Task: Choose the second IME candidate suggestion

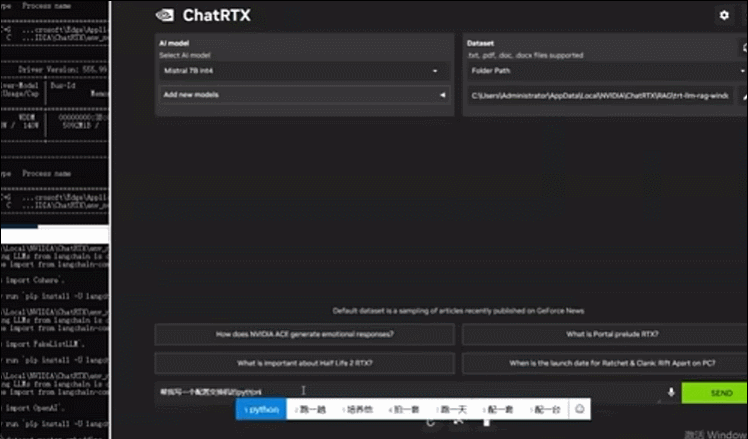Action: (309, 409)
